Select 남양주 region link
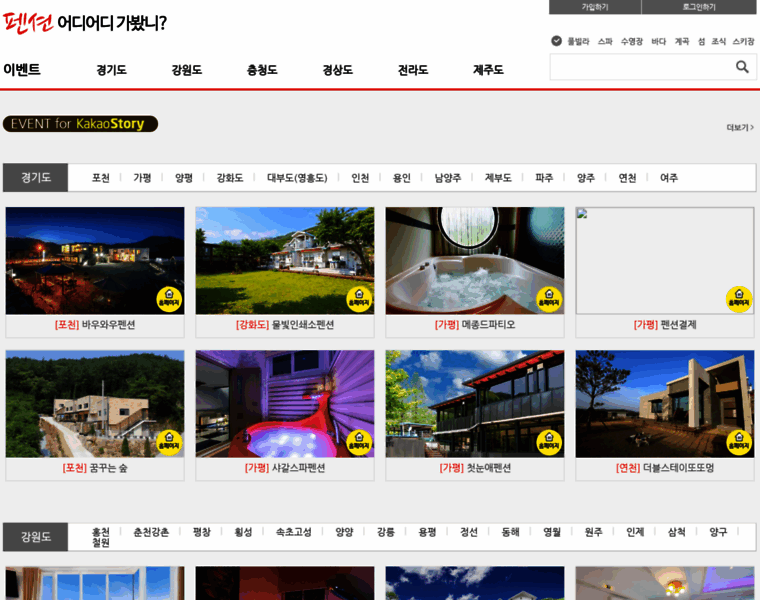 pos(448,178)
